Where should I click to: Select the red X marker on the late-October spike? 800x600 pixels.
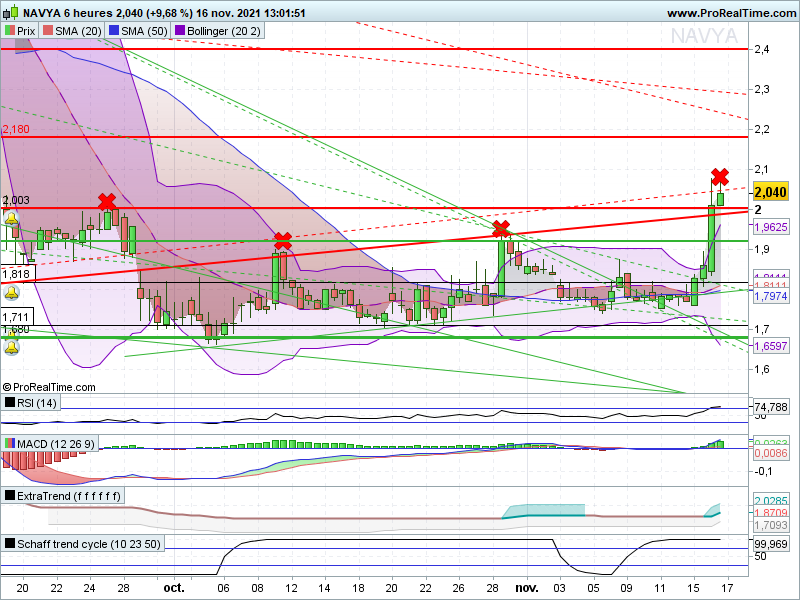(501, 228)
